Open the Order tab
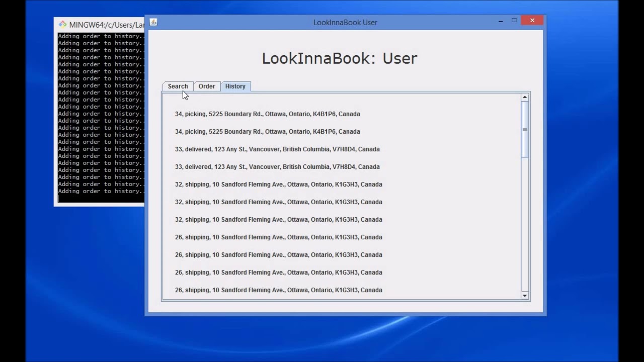Image resolution: width=644 pixels, height=362 pixels. point(207,86)
